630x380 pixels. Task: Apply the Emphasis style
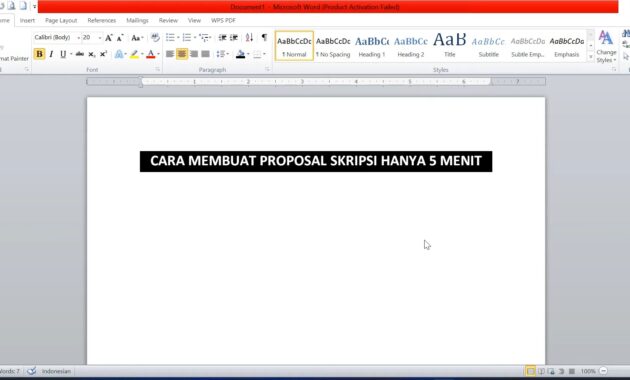click(567, 46)
